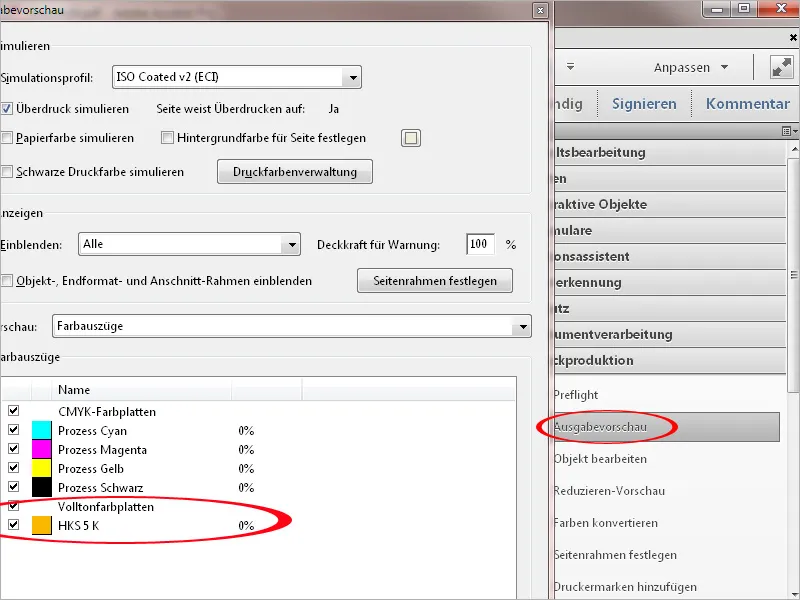Open the Simulationsprofil dropdown
This screenshot has height=600, width=800.
coord(353,76)
